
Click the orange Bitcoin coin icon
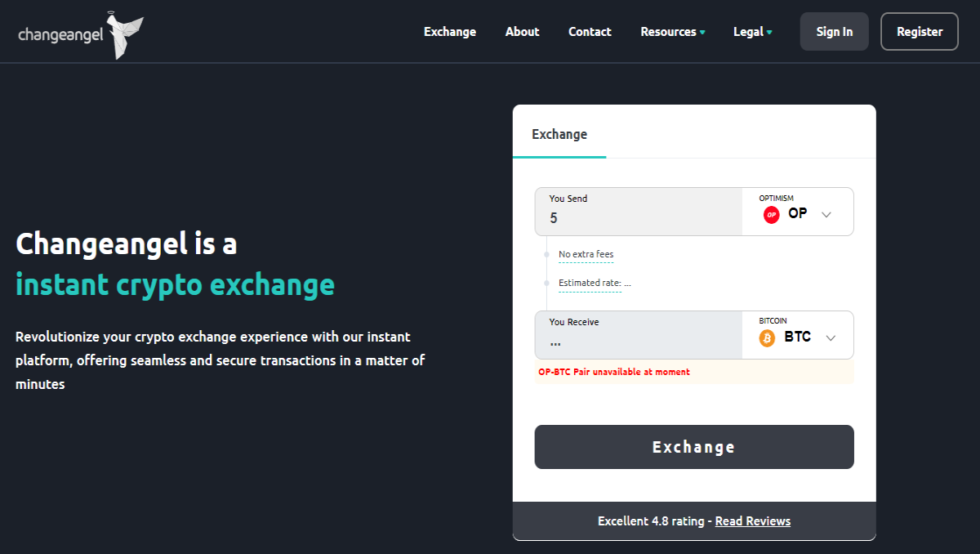[767, 338]
